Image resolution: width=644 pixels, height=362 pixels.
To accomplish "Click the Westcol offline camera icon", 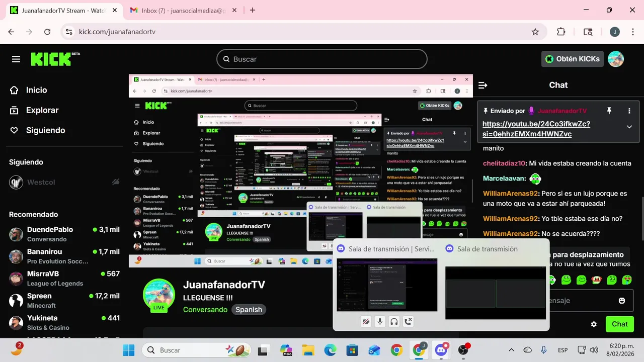I will [116, 182].
